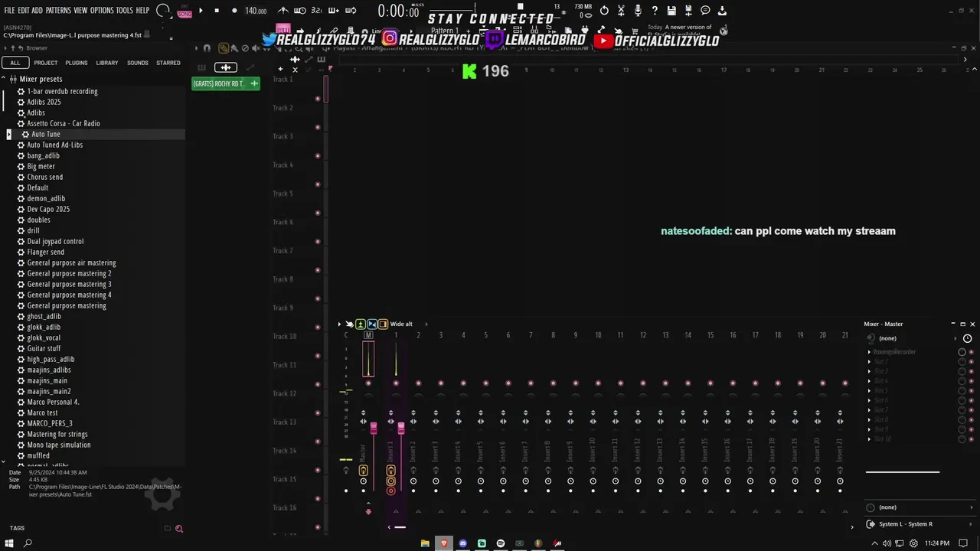Toggle Insert 1 record arm button
This screenshot has height=551, width=980.
[390, 491]
